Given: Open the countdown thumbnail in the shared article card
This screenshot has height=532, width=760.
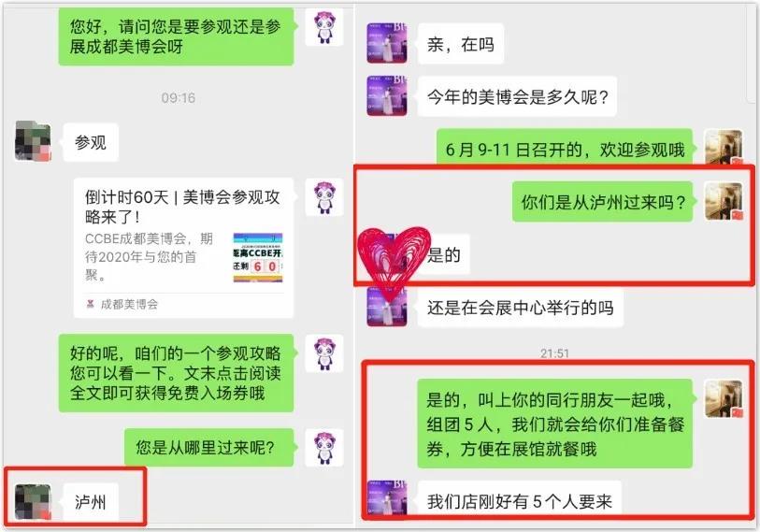Looking at the screenshot, I should [x=258, y=257].
